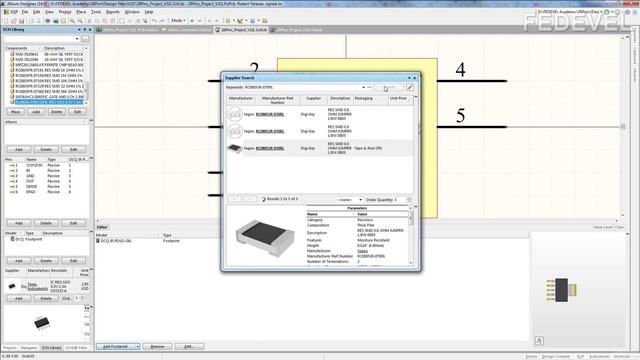Open the SCH Library filter dropdown
This screenshot has height=360, width=640.
[77, 39]
